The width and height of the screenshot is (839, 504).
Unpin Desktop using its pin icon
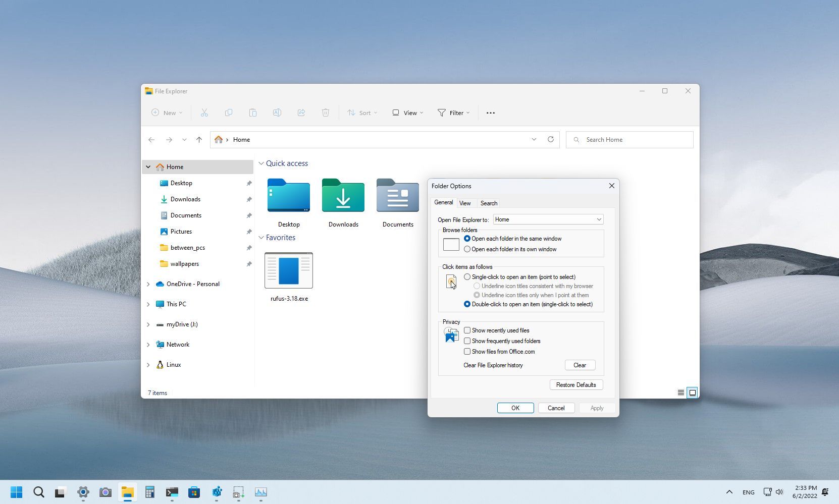click(249, 183)
